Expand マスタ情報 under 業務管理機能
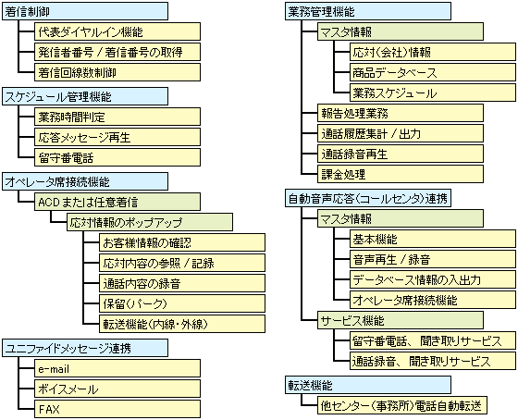The height and width of the screenshot is (420, 518). [x=401, y=31]
